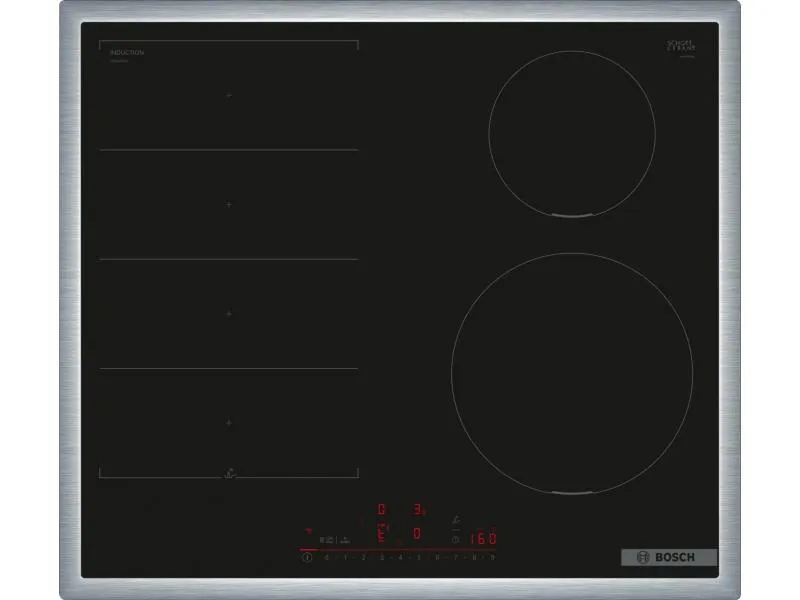This screenshot has width=800, height=600.
Task: Set power level 9 on the slider
Action: 492,558
